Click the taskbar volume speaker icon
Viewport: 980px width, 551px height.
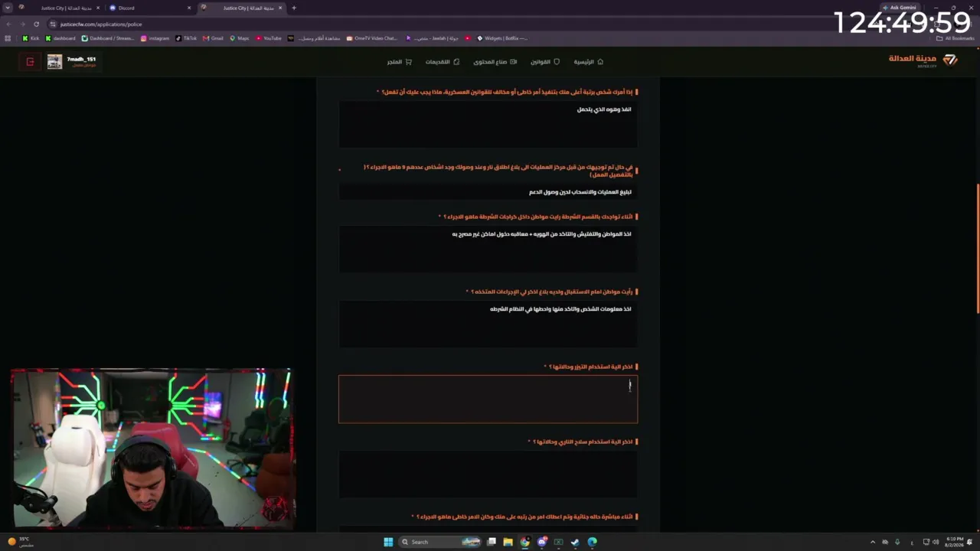(936, 542)
